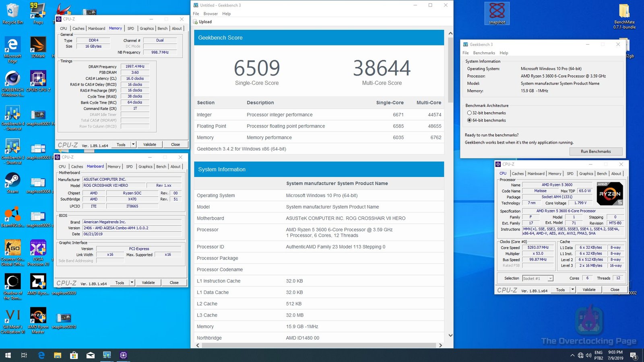Click the Run Benchmarks button
644x362 pixels.
tap(596, 151)
